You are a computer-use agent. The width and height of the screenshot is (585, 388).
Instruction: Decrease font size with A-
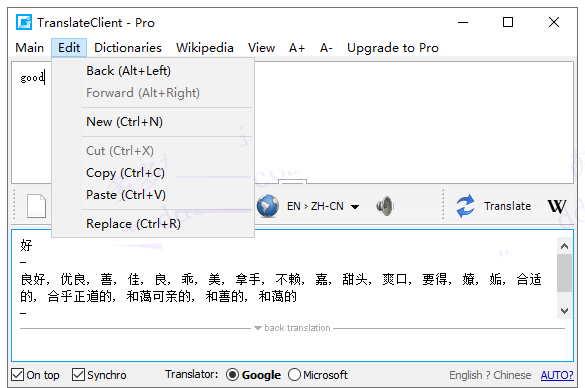pos(326,48)
